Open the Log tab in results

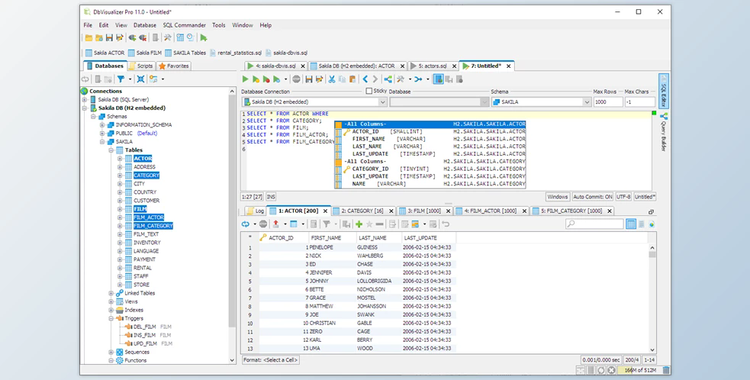(x=255, y=211)
